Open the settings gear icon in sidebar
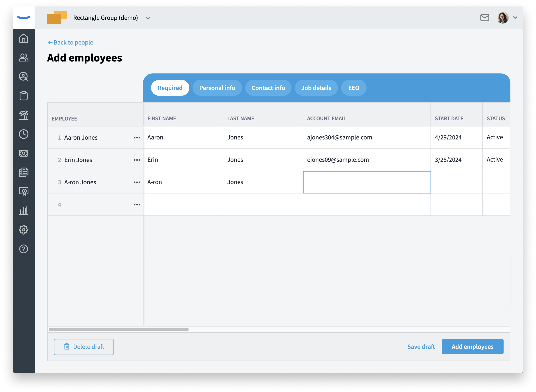536x392 pixels. 24,230
